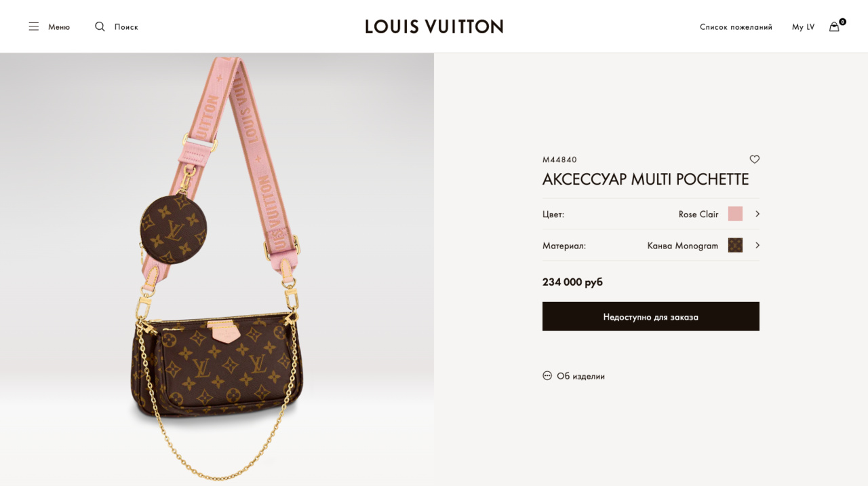The height and width of the screenshot is (486, 868).
Task: Open the Об изделии product details link
Action: tap(580, 376)
